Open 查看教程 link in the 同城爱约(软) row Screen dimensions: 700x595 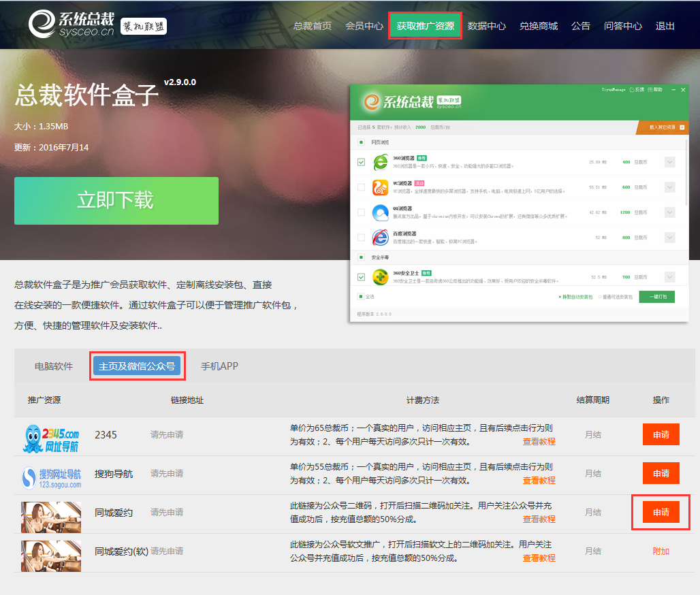point(539,558)
